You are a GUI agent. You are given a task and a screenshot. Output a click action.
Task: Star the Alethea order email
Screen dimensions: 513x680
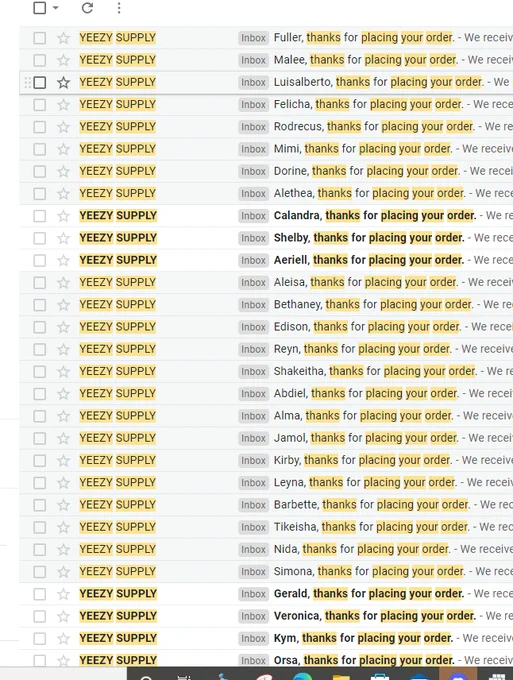(x=63, y=193)
